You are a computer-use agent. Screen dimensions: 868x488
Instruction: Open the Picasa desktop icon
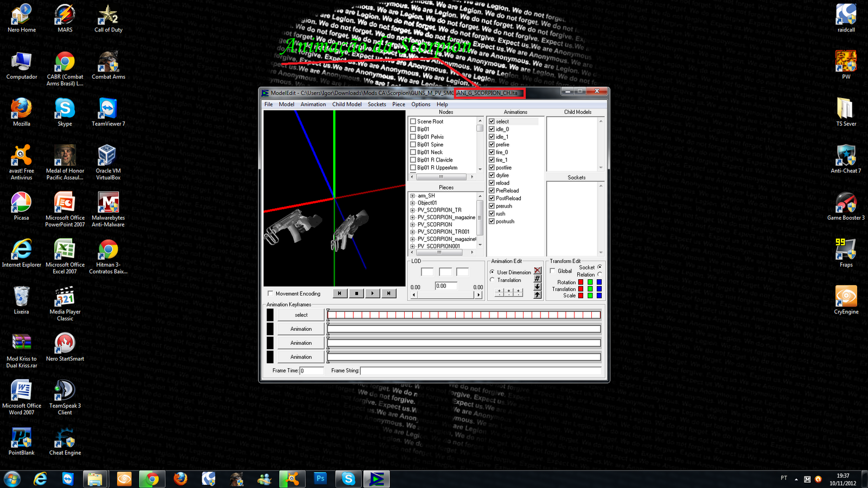pyautogui.click(x=21, y=206)
